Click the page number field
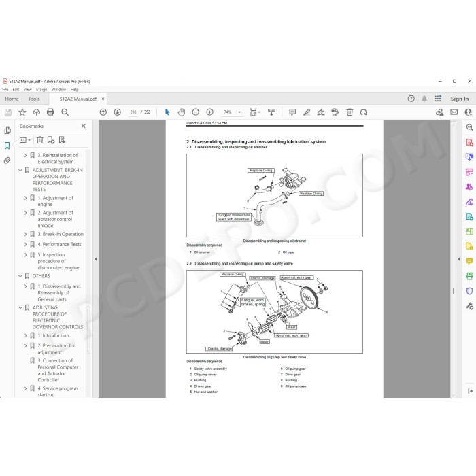 coord(133,112)
